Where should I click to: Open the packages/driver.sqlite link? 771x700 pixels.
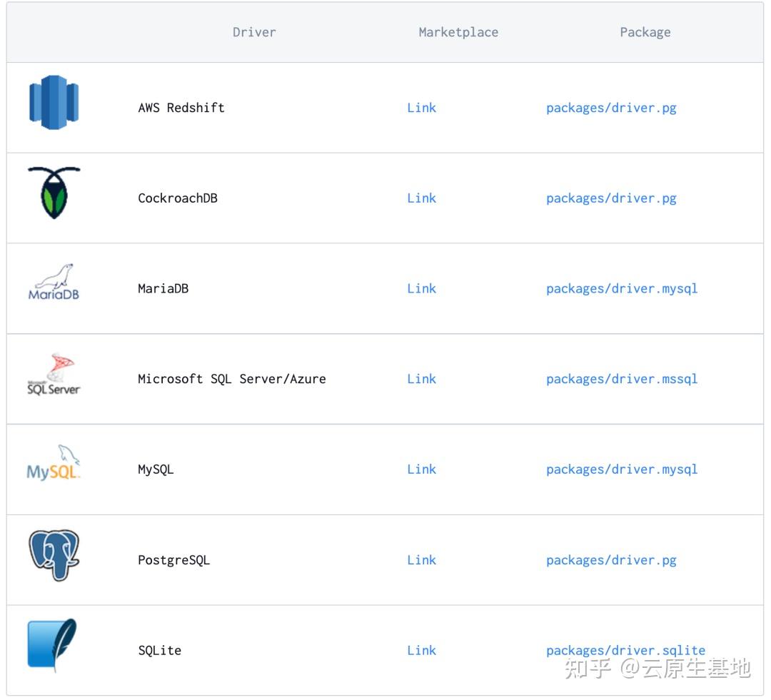click(626, 651)
